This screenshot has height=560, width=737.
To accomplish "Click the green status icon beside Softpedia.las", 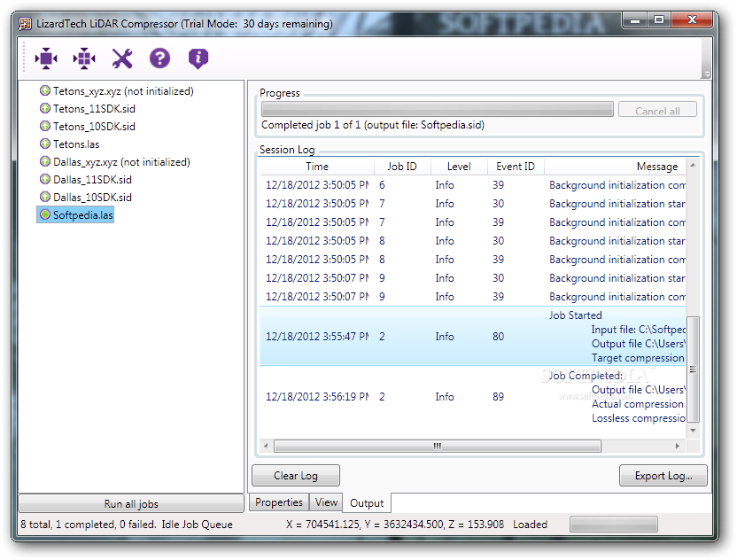I will 44,214.
